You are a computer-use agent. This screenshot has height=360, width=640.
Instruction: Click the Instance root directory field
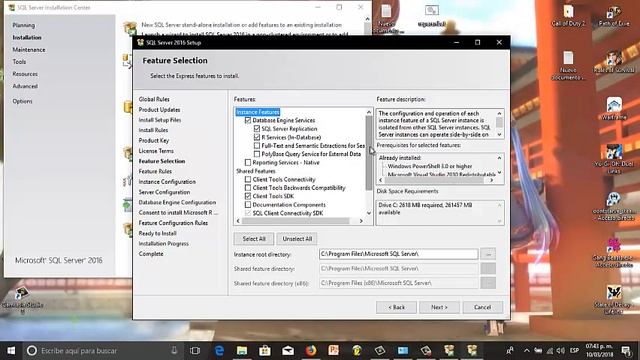tap(398, 254)
